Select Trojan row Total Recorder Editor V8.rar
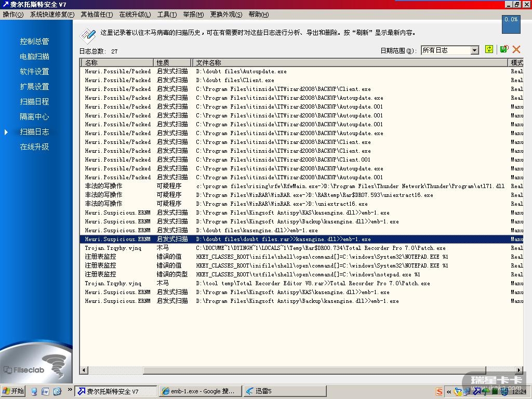The width and height of the screenshot is (532, 399). coord(302,283)
